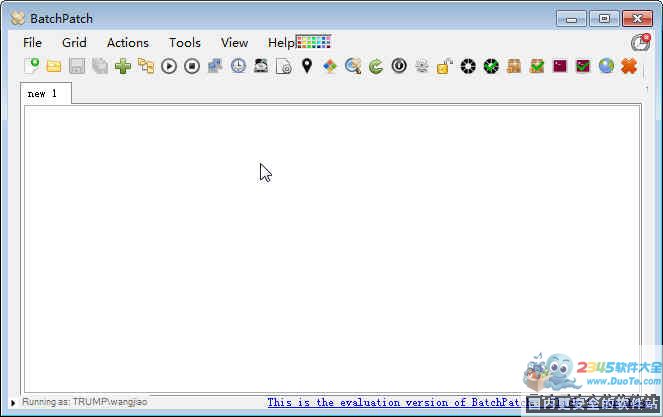Close the BatchPatch window
The width and height of the screenshot is (663, 417).
(x=638, y=19)
